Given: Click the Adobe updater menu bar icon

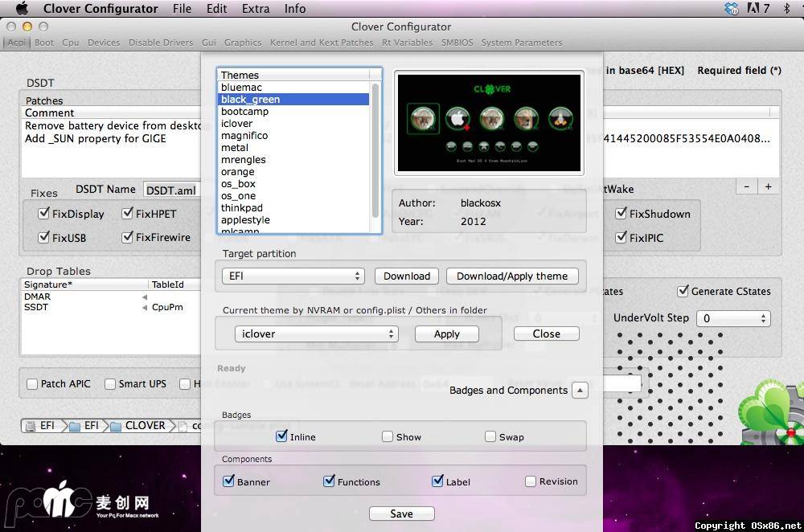Looking at the screenshot, I should 753,9.
